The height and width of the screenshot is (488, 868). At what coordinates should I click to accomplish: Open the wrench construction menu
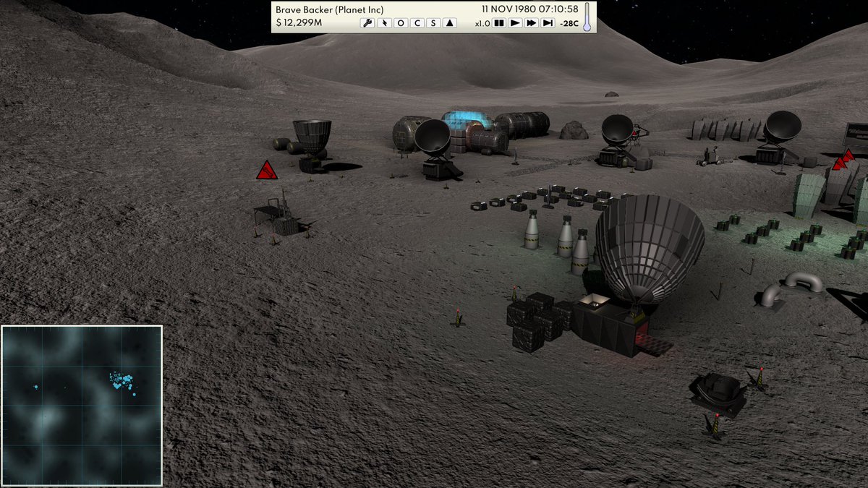(x=367, y=22)
